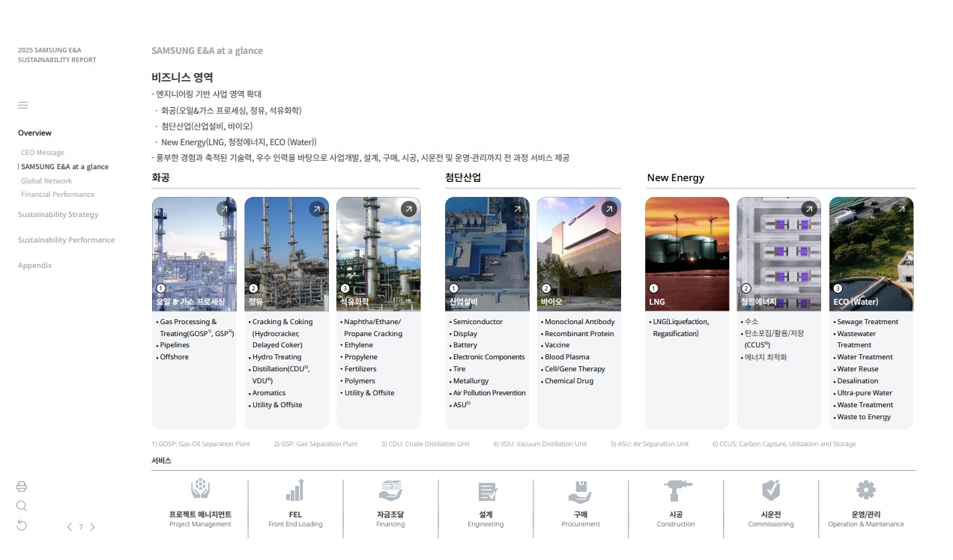The image size is (953, 560).
Task: Open Sustainability Strategy section
Action: pyautogui.click(x=58, y=215)
